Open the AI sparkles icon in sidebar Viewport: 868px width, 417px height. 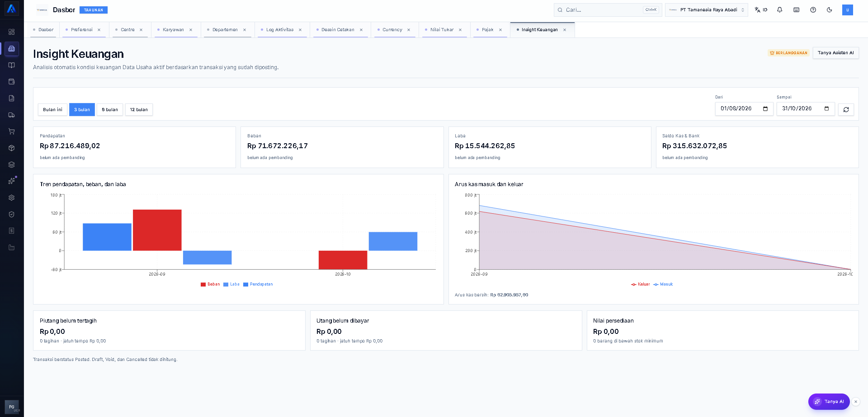pos(12,181)
